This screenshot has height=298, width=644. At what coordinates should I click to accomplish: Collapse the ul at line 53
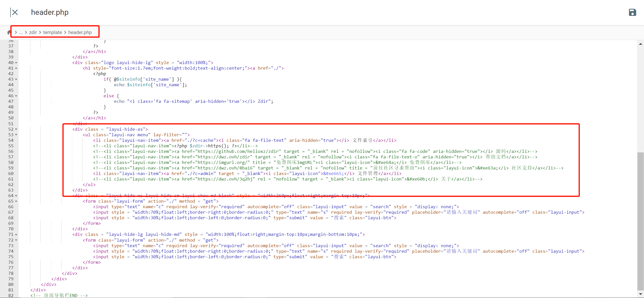16,135
